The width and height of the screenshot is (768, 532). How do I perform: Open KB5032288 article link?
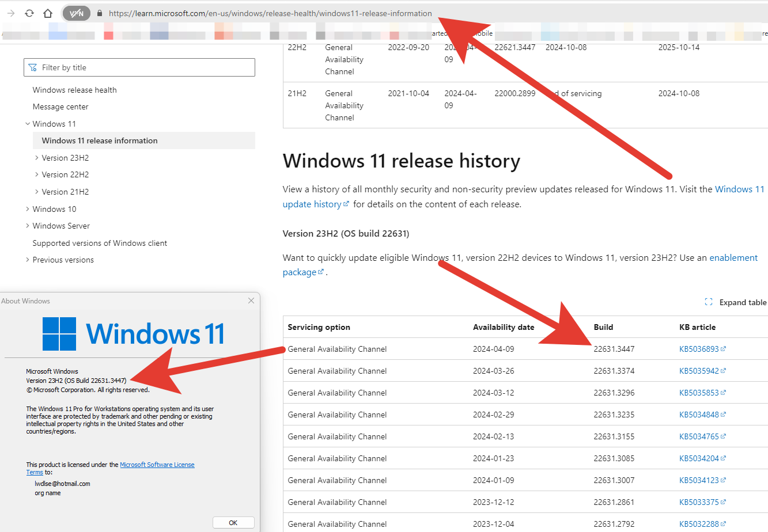(702, 524)
